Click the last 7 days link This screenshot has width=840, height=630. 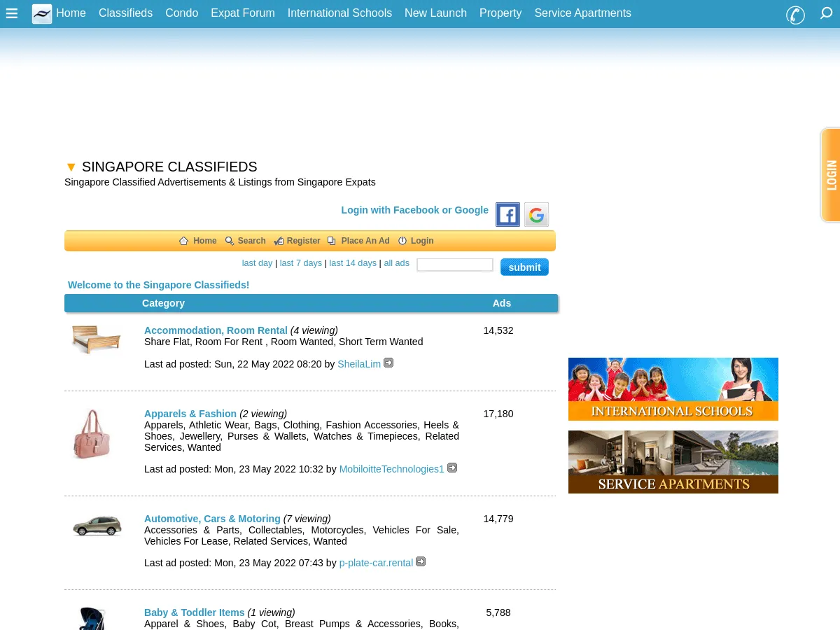(300, 262)
